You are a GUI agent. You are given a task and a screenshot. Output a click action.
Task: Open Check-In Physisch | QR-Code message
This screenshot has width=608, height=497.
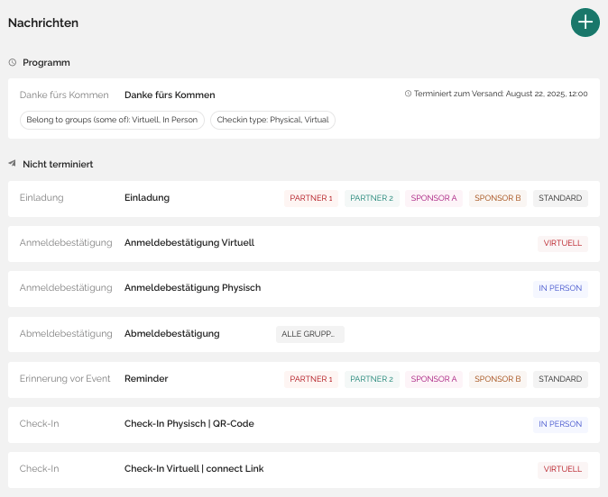[x=304, y=425]
